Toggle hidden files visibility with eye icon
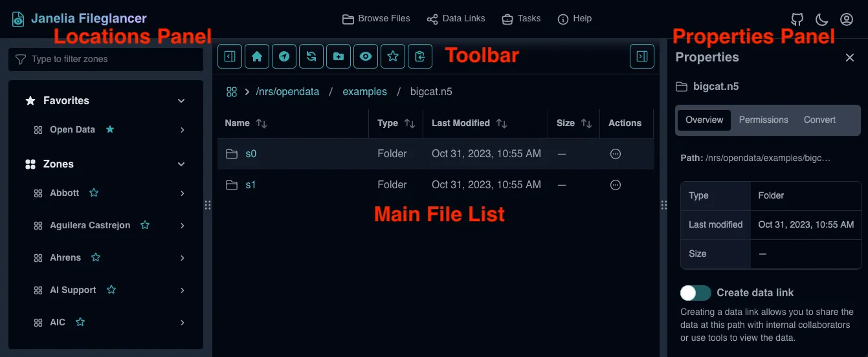Viewport: 868px width, 357px height. pos(366,56)
